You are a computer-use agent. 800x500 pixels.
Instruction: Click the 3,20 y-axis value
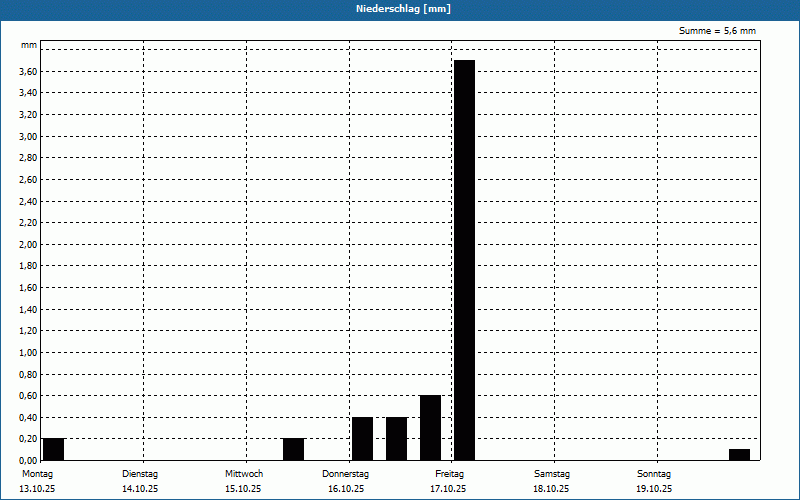[x=28, y=115]
